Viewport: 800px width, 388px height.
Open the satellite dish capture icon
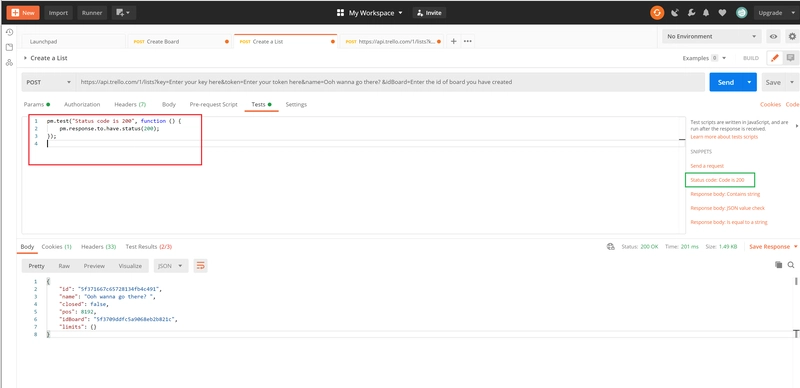(x=675, y=13)
